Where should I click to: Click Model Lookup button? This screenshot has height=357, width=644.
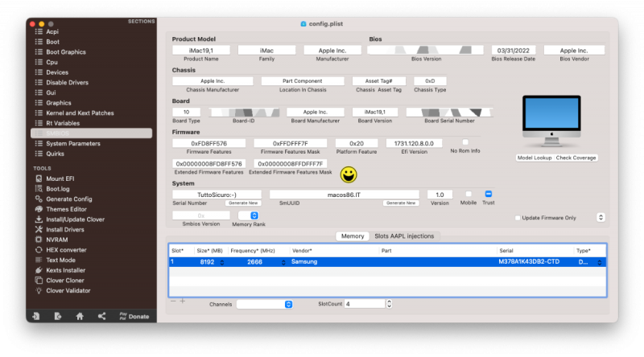point(535,158)
